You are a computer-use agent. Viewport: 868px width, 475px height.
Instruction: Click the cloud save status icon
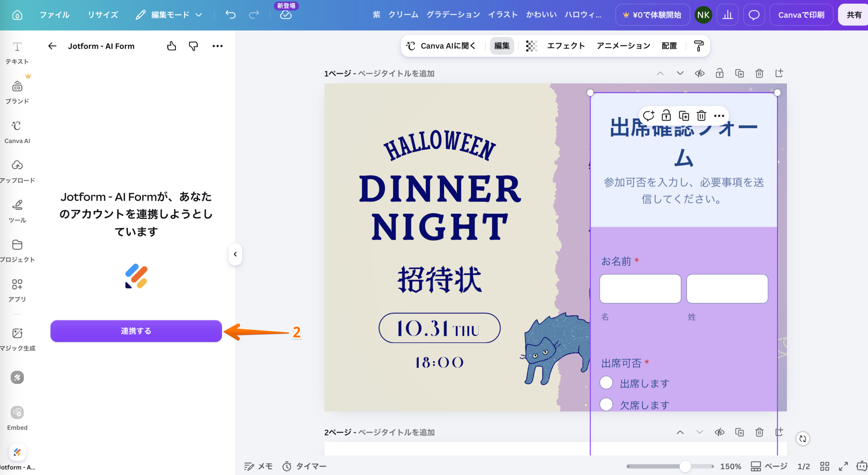tap(286, 15)
